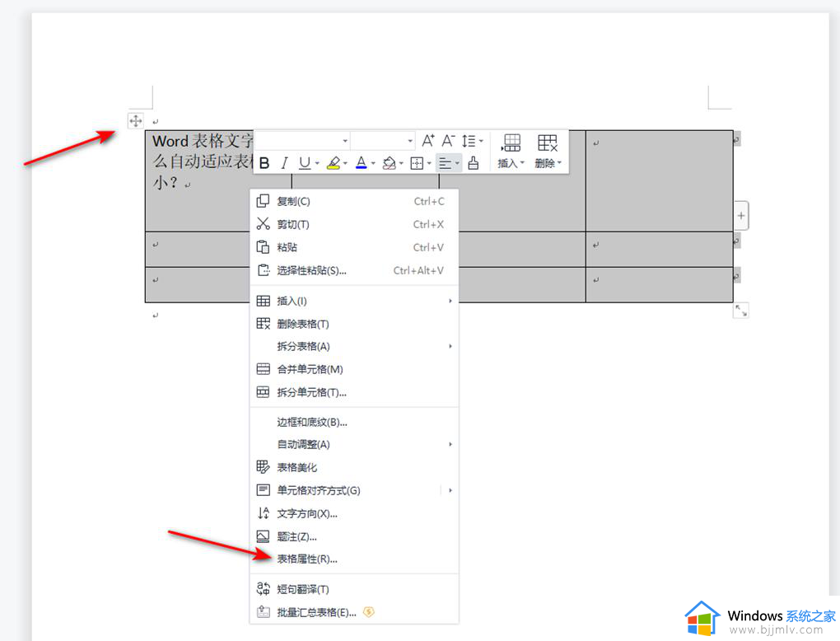
Task: Click the table borders icon
Action: tap(417, 163)
